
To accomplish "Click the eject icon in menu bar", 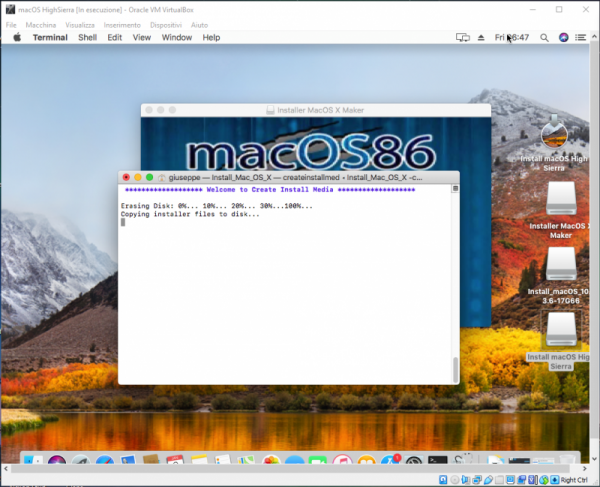I will tap(481, 37).
